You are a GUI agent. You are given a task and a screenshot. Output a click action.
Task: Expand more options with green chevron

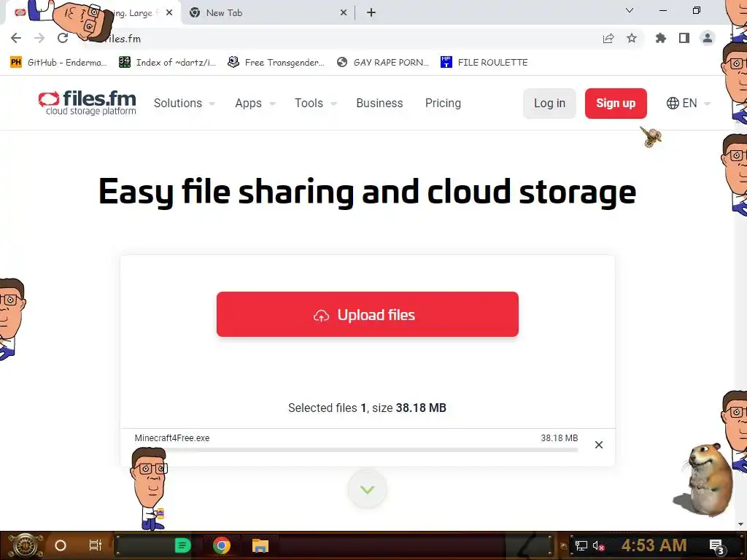point(368,489)
